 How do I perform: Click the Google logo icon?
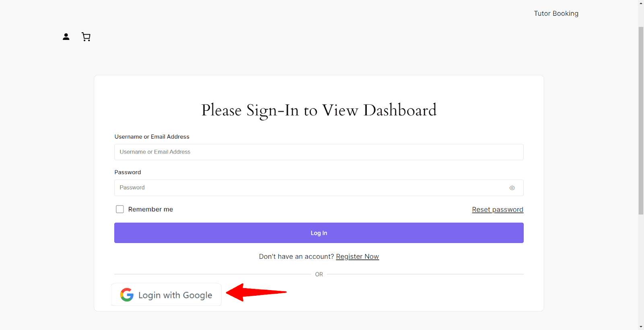pyautogui.click(x=126, y=295)
